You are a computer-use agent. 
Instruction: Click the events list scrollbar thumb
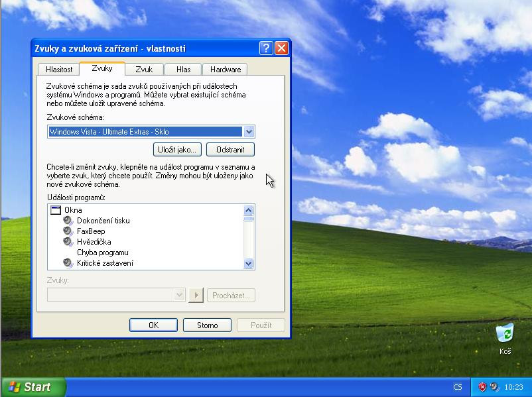tap(248, 219)
